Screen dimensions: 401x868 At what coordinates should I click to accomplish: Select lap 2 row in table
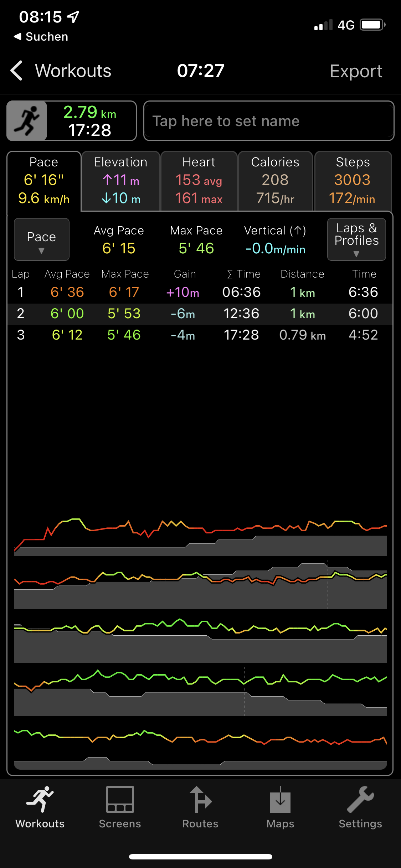[200, 314]
